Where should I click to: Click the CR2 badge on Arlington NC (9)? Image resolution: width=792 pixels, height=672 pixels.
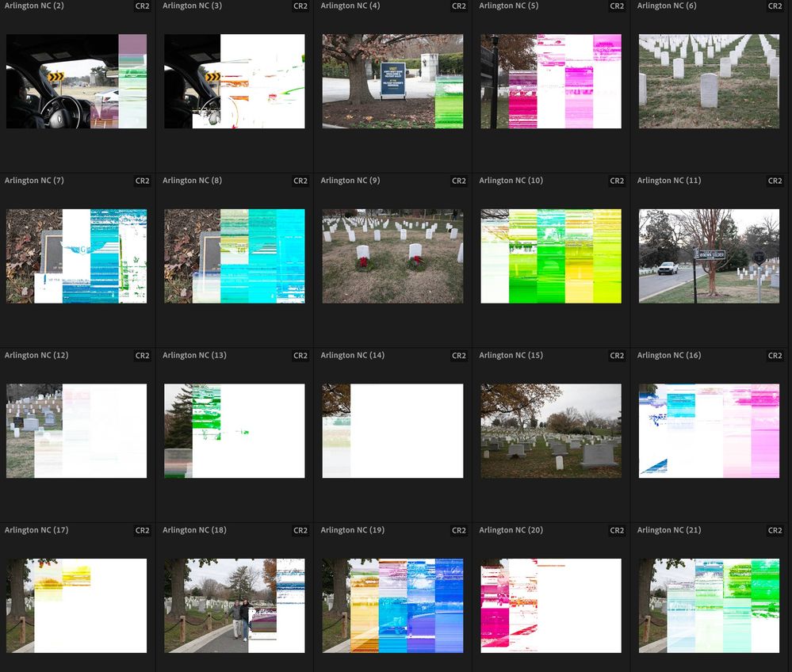[x=458, y=181]
